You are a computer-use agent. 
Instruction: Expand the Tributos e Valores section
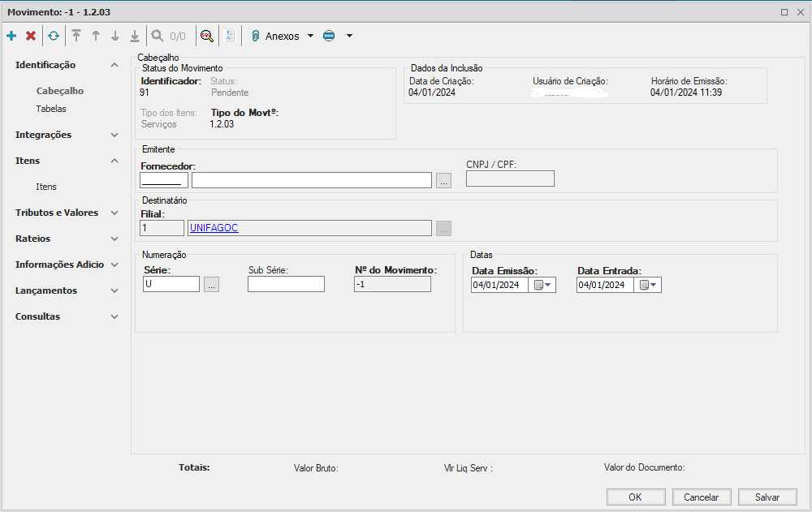click(x=114, y=213)
